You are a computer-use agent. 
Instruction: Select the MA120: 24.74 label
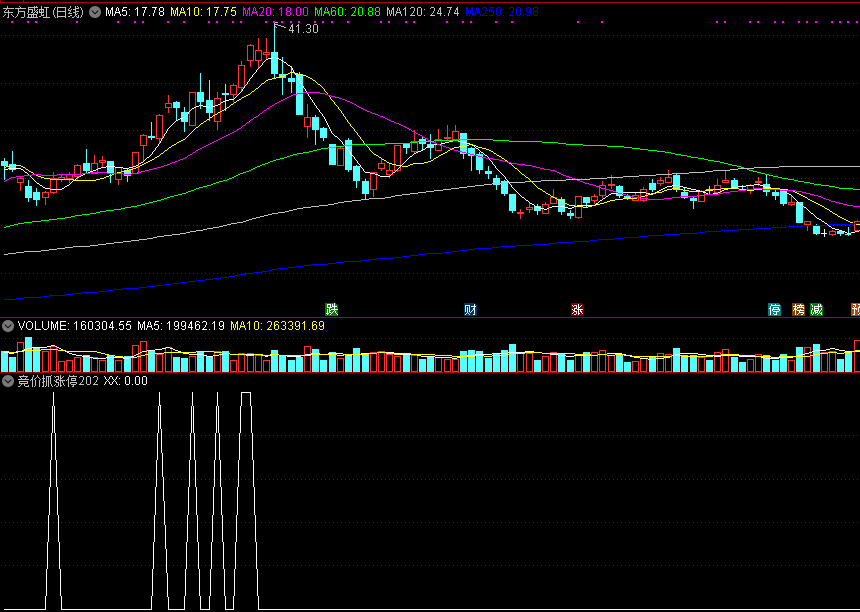pos(423,12)
